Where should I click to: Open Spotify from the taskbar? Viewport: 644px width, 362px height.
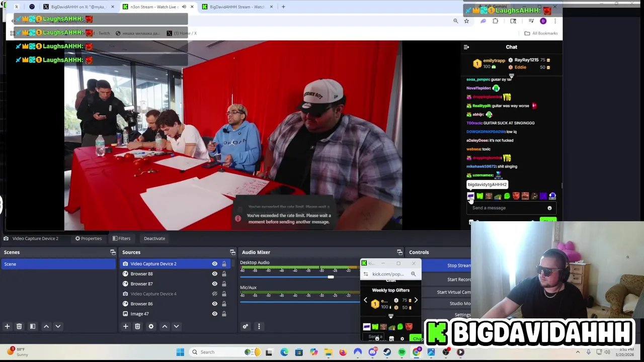(401, 352)
